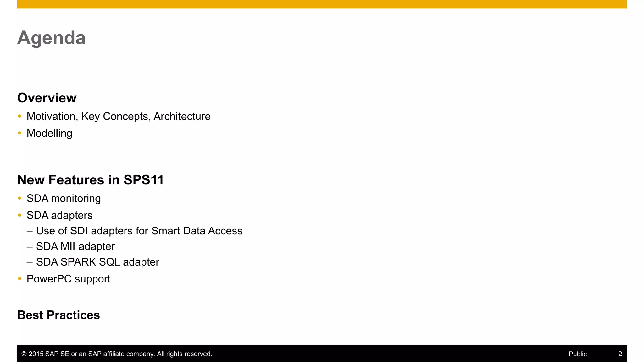The height and width of the screenshot is (362, 644).
Task: Select the Modelling bullet text
Action: (49, 134)
